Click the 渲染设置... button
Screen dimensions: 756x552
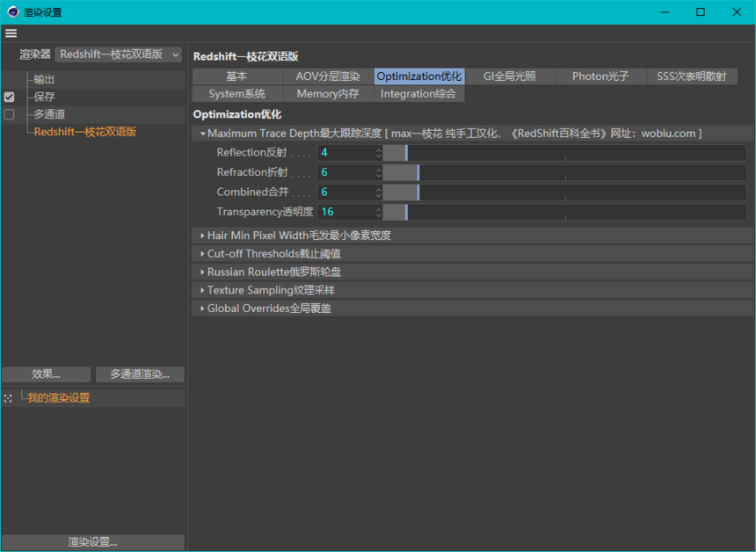click(93, 542)
